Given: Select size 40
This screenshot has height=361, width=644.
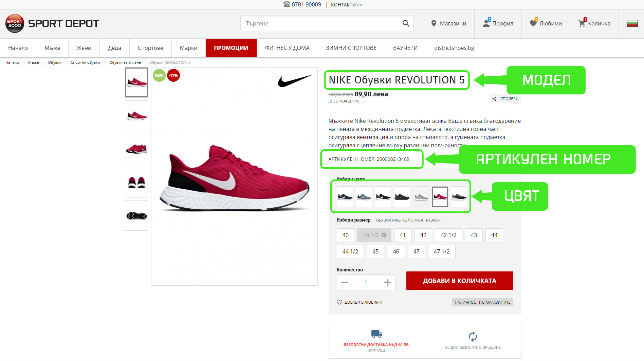Looking at the screenshot, I should (x=346, y=235).
